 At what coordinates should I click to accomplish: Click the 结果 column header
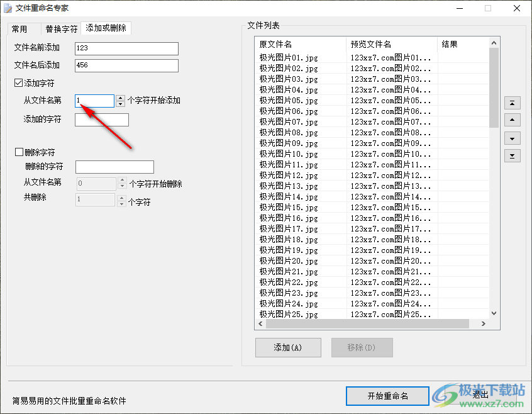[x=463, y=44]
